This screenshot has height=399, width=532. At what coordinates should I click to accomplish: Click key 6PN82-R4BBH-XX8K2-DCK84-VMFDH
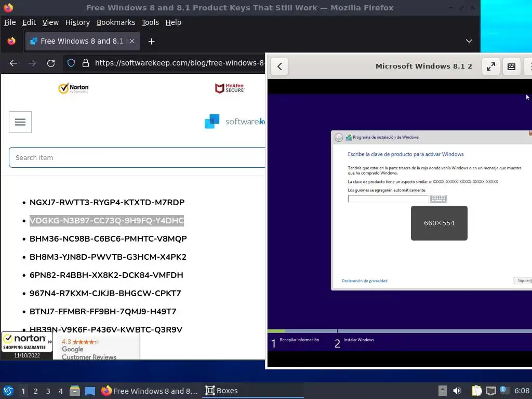(x=106, y=275)
